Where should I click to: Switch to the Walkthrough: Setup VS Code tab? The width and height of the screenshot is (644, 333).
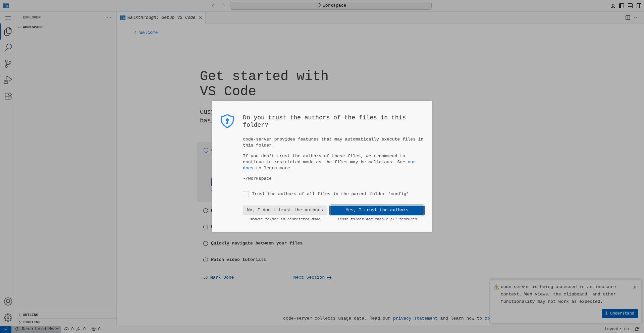coord(161,18)
